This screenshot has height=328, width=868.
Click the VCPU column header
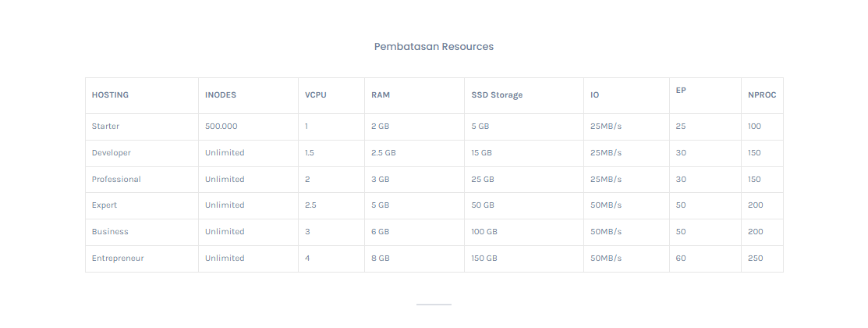316,95
